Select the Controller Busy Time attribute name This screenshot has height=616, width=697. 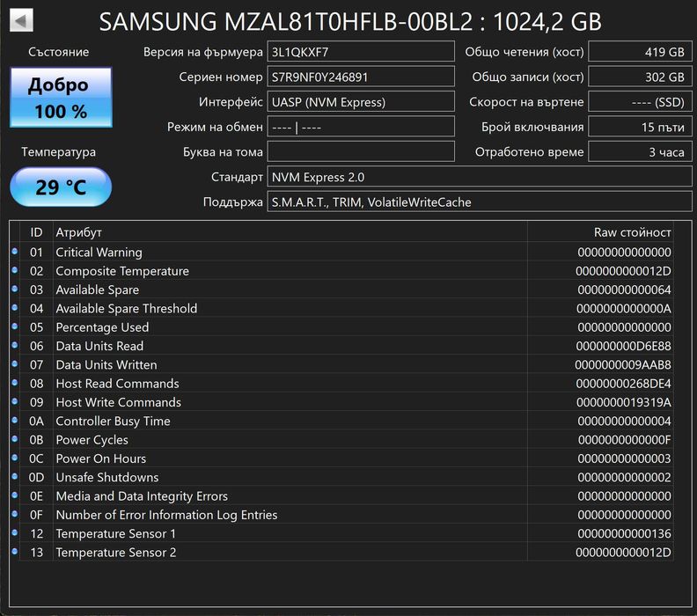(113, 421)
